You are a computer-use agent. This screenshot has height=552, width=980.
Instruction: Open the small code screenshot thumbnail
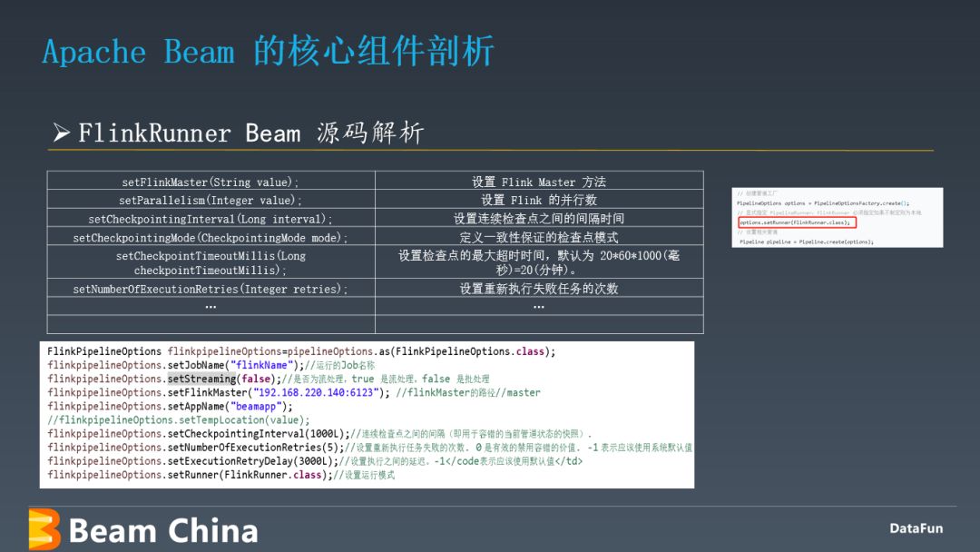(837, 218)
